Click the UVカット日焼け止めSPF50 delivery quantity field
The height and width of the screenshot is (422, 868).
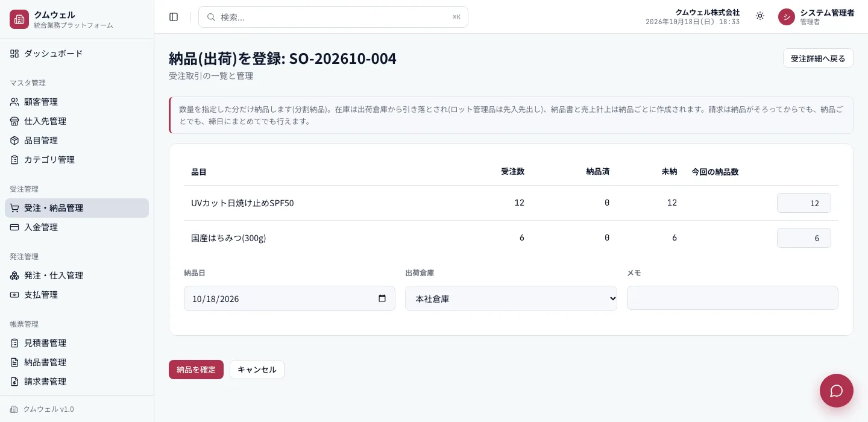tap(804, 203)
